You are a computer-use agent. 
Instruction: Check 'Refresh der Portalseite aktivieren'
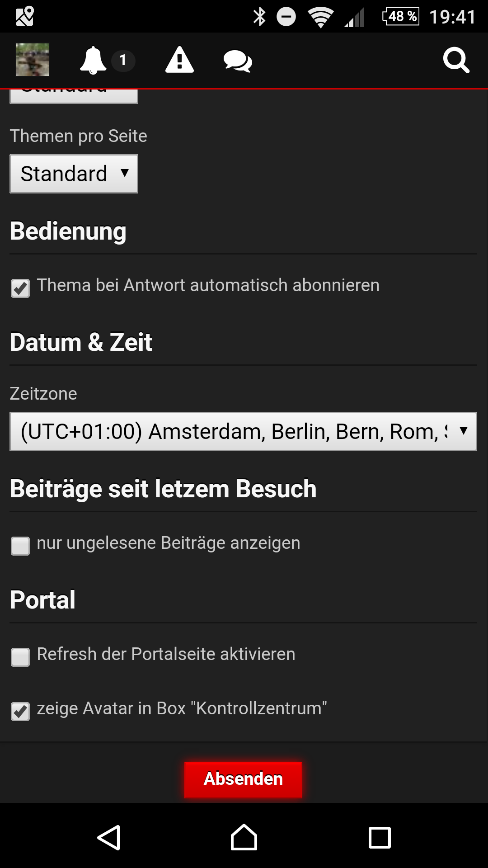coord(20,657)
